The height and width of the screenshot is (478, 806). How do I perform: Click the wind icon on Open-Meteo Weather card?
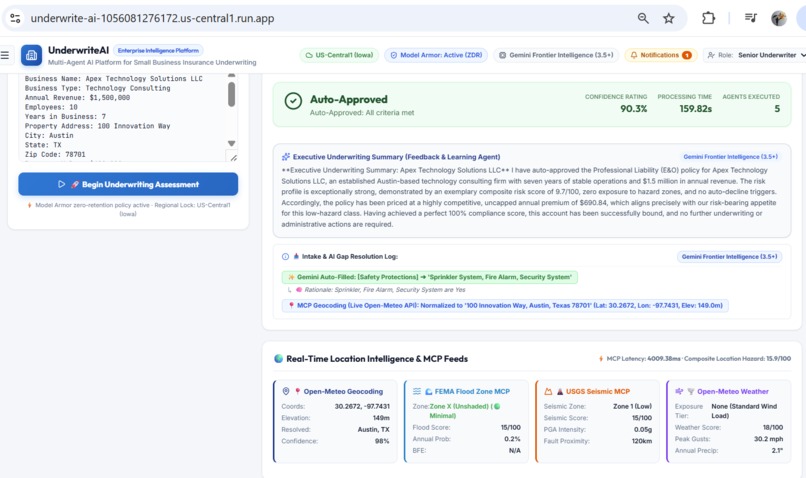[679, 391]
